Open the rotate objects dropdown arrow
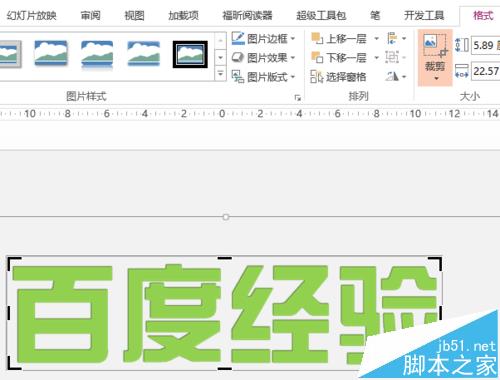Screen dimensions: 500x380 (x=404, y=77)
